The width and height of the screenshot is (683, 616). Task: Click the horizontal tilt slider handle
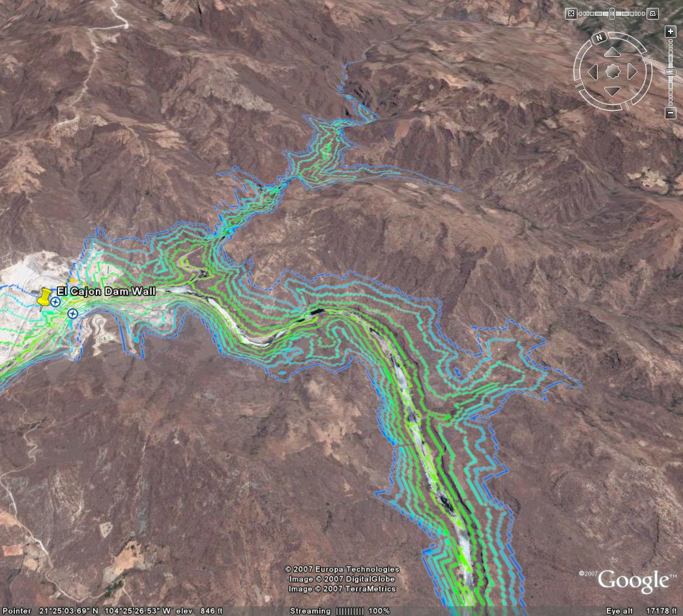coord(612,14)
